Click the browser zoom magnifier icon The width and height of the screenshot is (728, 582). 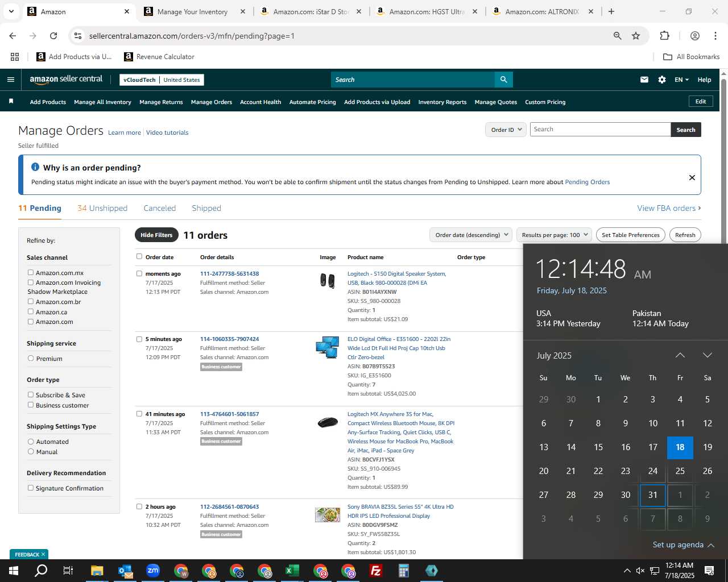click(617, 36)
